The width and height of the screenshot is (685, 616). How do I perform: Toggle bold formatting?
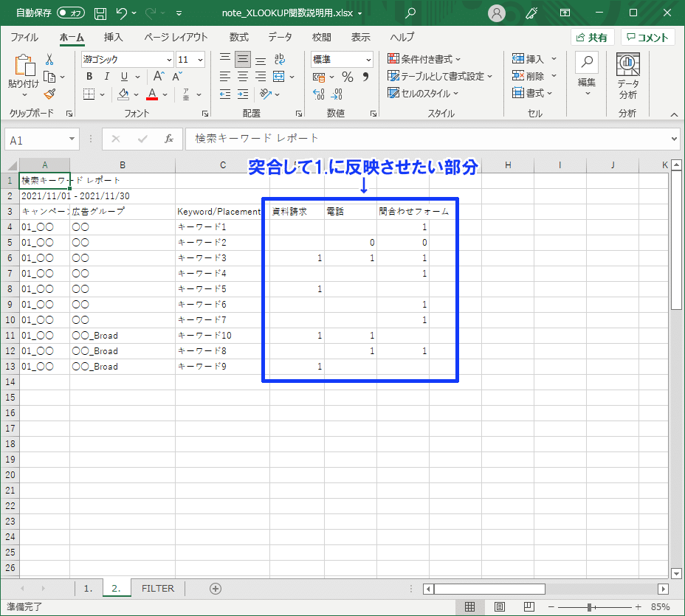[x=89, y=77]
